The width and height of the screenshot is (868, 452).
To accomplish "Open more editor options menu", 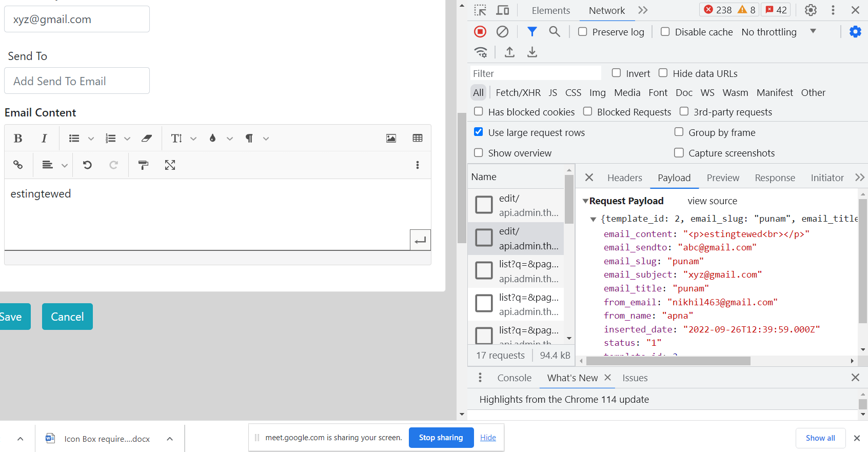I will 418,165.
